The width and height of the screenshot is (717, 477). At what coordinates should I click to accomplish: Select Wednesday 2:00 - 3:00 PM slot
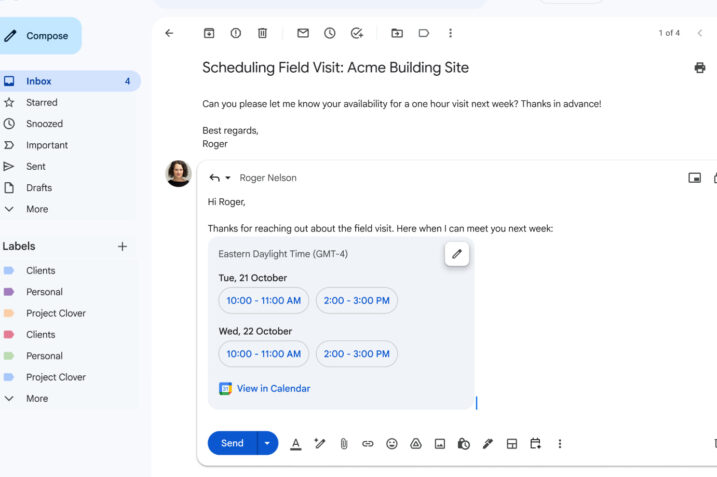coord(356,353)
